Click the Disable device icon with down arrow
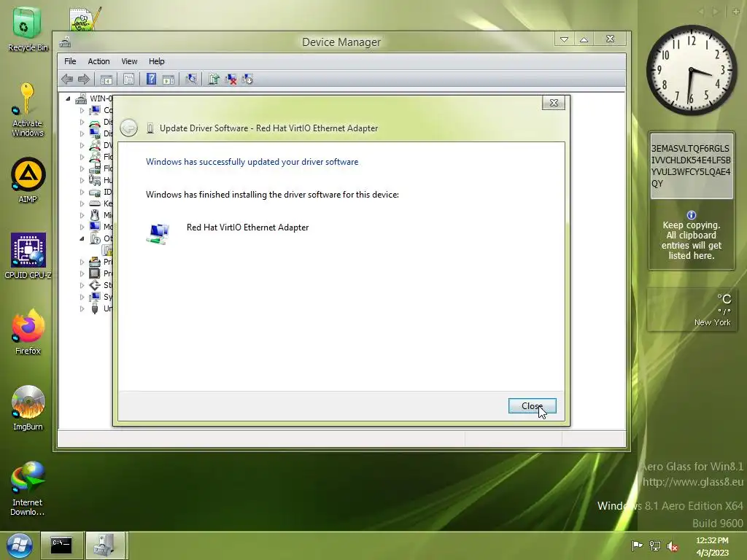 (248, 79)
